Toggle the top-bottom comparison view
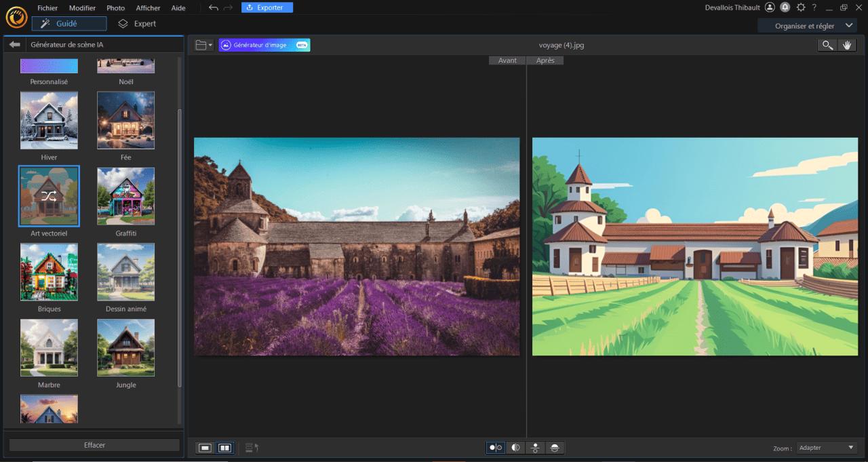868x462 pixels. coord(534,448)
